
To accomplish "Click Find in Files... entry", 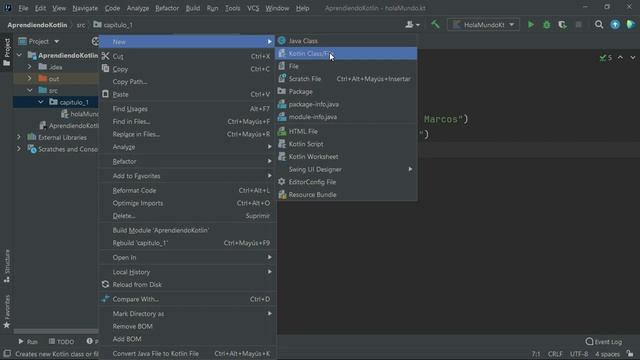I will tap(187, 122).
